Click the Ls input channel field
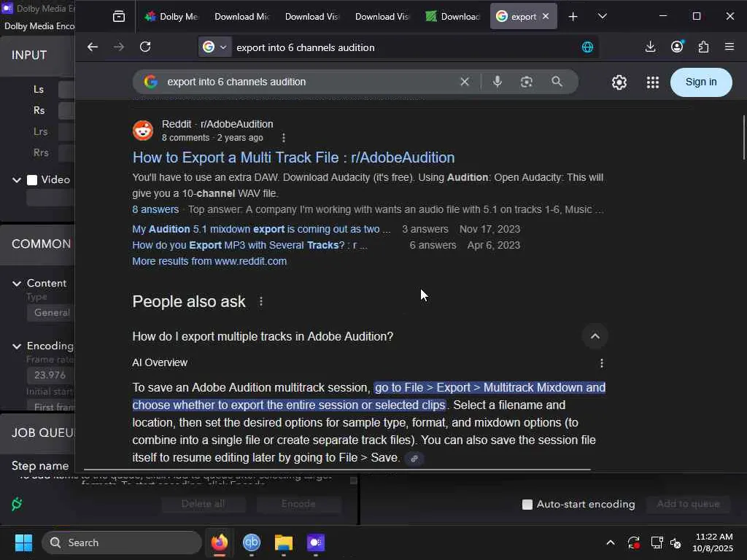Viewport: 747px width, 560px height. pyautogui.click(x=66, y=90)
